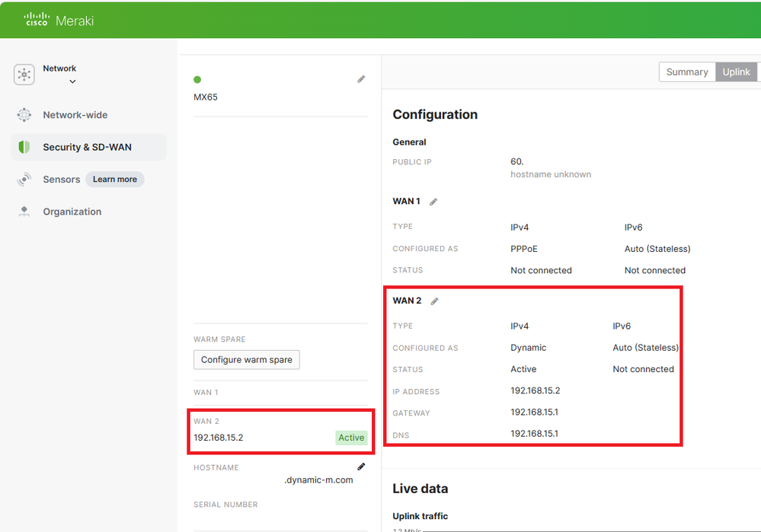Click the Network selector icon in sidebar
Image resolution: width=761 pixels, height=532 pixels.
(24, 75)
